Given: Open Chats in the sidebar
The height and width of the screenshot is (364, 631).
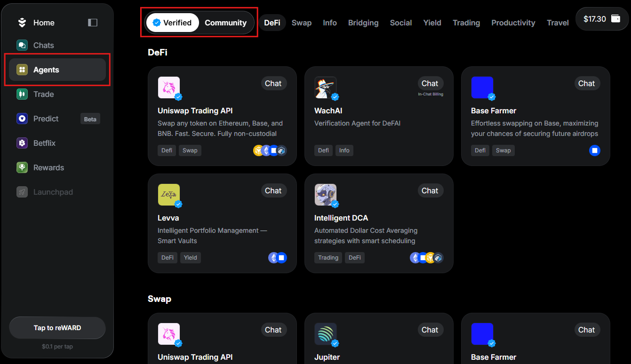Looking at the screenshot, I should click(x=43, y=45).
